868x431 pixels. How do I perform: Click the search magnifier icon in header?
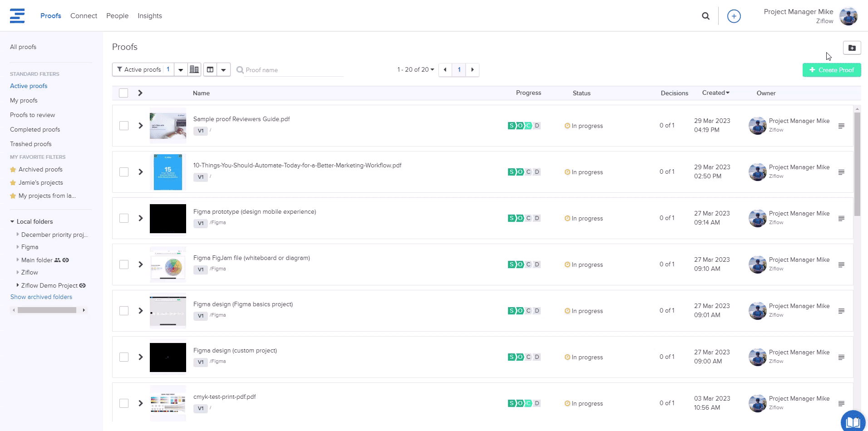click(x=705, y=16)
